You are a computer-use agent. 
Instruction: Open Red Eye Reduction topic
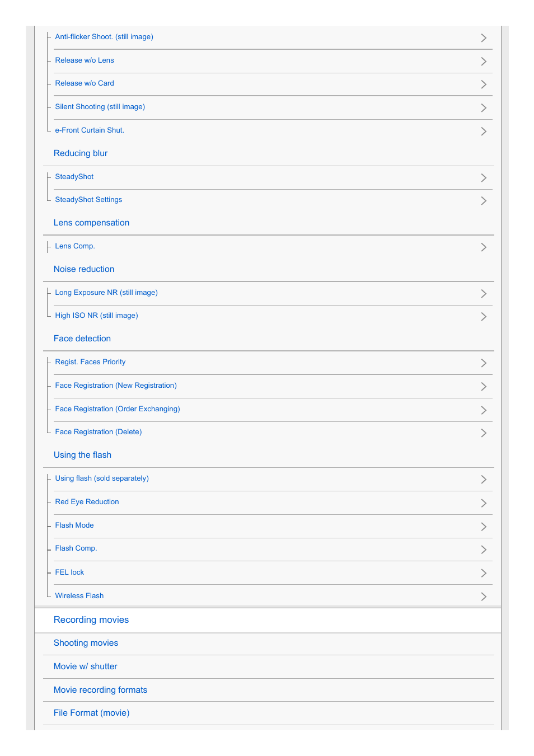point(87,502)
